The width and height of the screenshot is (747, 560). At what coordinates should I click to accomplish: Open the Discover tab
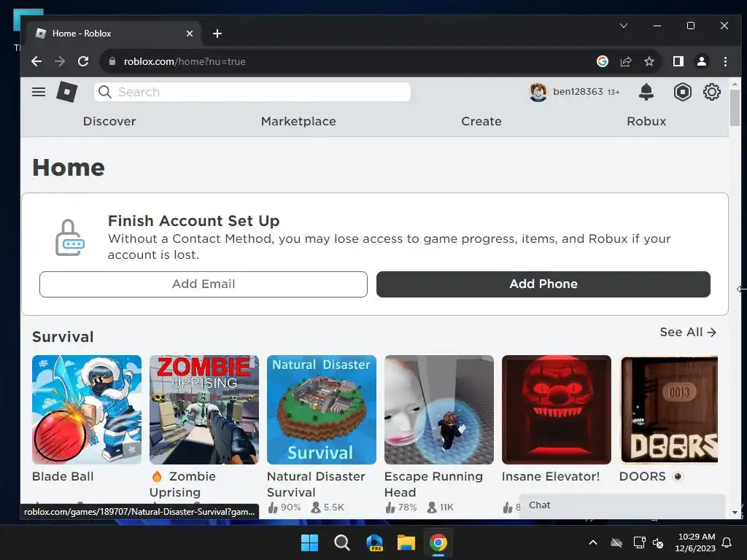coord(109,121)
